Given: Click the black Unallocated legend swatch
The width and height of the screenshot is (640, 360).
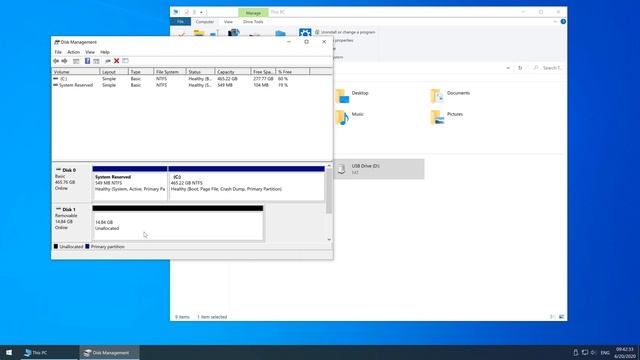Looking at the screenshot, I should [x=56, y=247].
